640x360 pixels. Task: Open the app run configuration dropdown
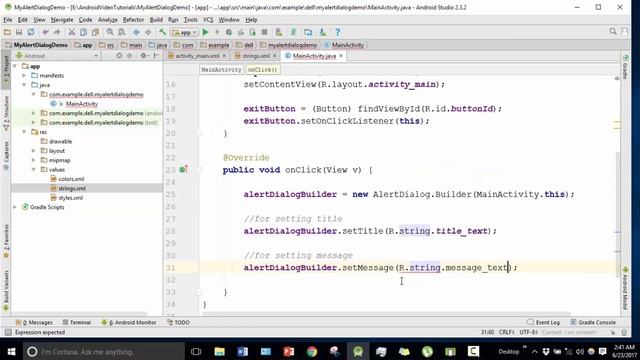(x=184, y=32)
